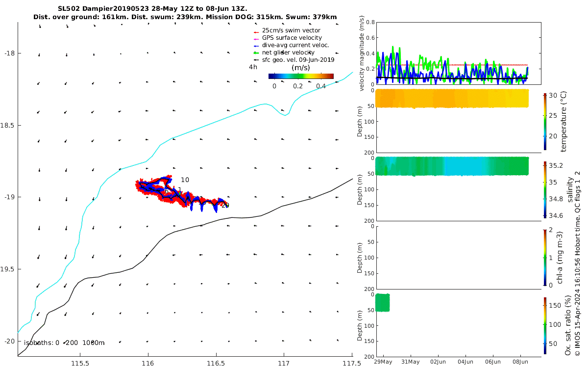
Task: Click the '-18' latitude tick label
Action: click(x=10, y=53)
